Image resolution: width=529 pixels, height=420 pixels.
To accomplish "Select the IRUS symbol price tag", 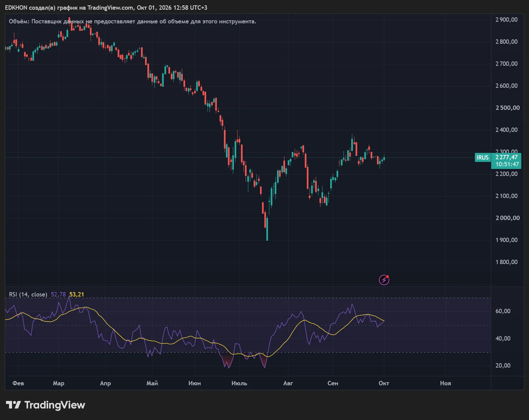I will coord(483,158).
